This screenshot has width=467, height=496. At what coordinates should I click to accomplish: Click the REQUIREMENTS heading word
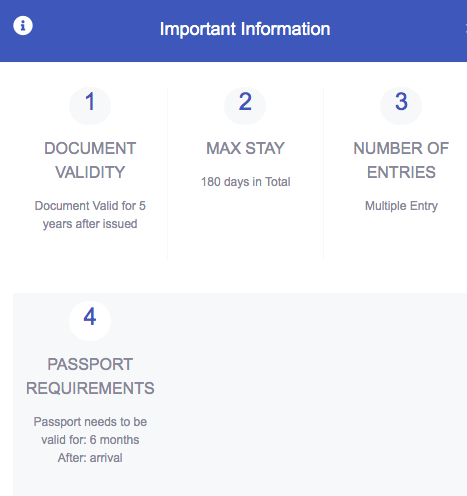coord(90,388)
